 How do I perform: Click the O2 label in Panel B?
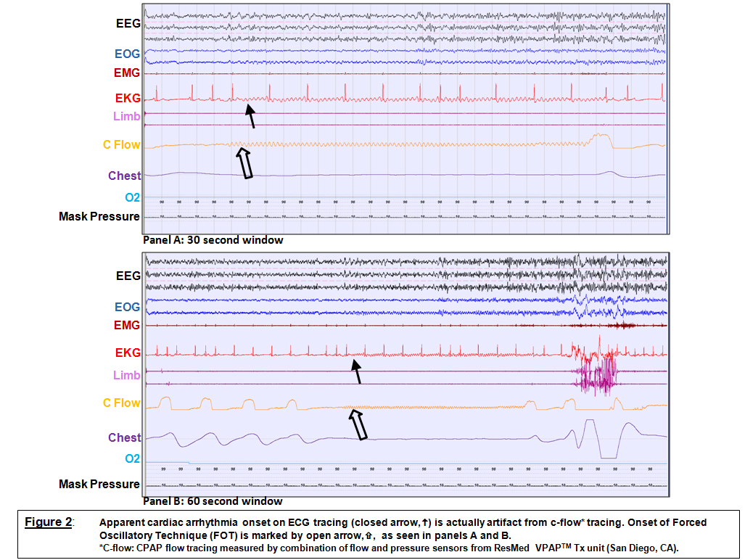[x=132, y=459]
